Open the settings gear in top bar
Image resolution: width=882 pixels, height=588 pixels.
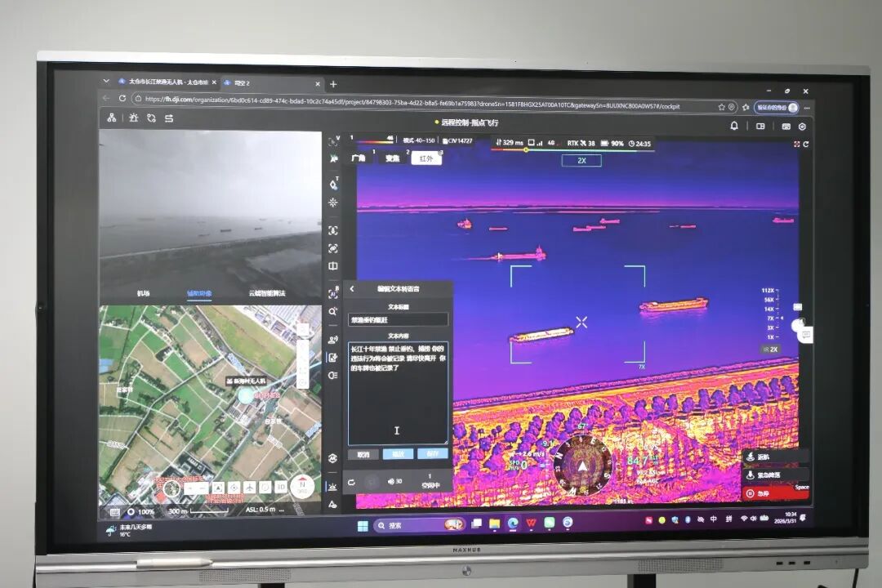tap(802, 127)
